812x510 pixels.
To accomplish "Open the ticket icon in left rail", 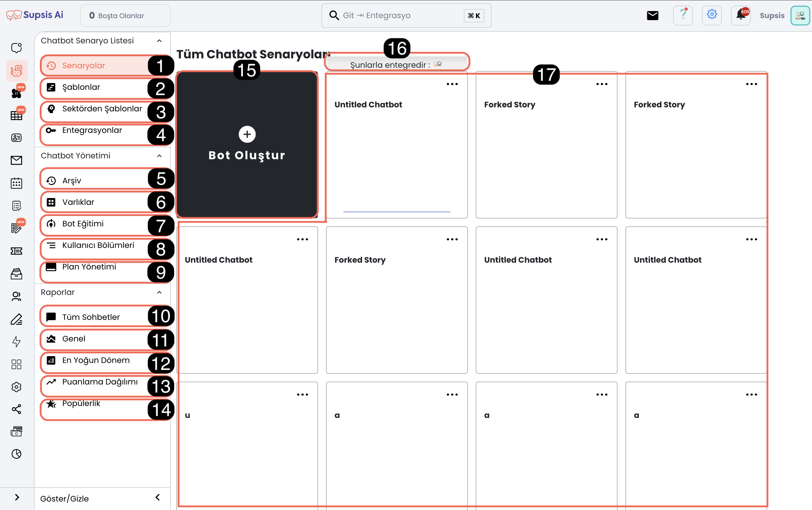I will (16, 251).
